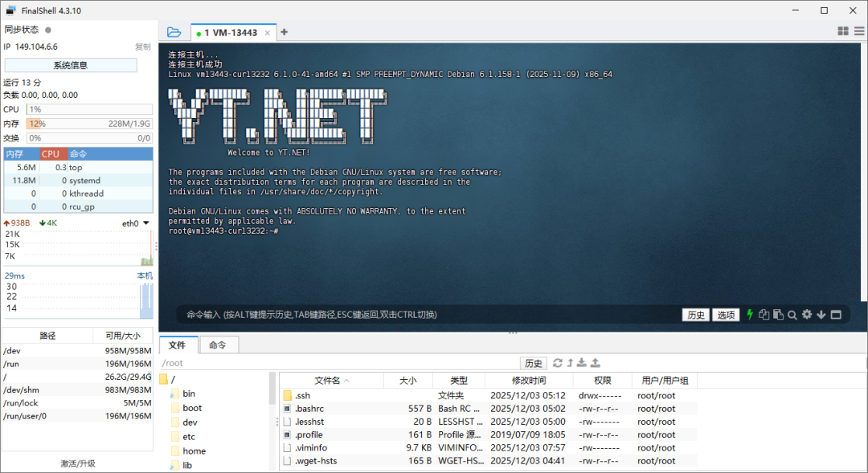Open the hamburger main menu
This screenshot has width=868, height=473.
point(859,31)
